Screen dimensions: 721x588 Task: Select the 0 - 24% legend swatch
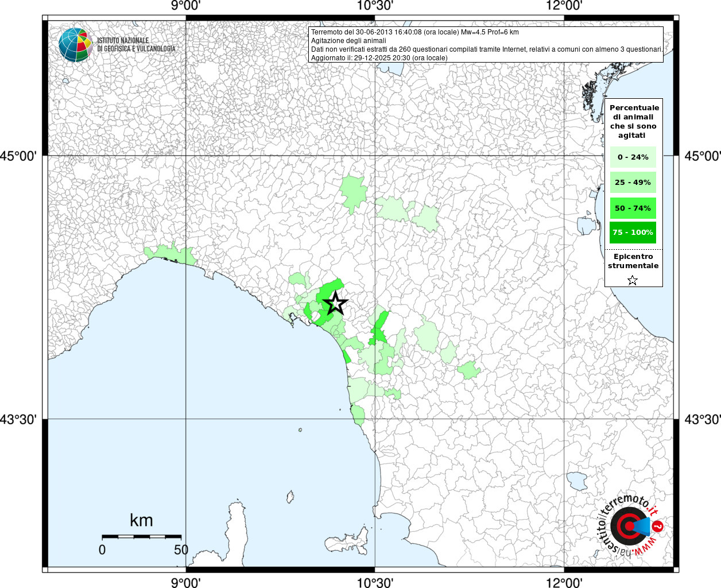(x=633, y=157)
